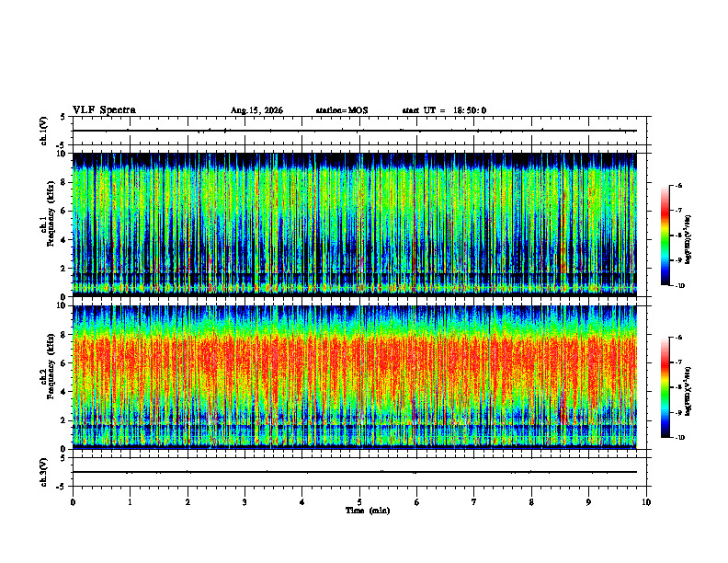Click time axis tick label "2"
The height and width of the screenshot is (563, 728).
point(188,502)
